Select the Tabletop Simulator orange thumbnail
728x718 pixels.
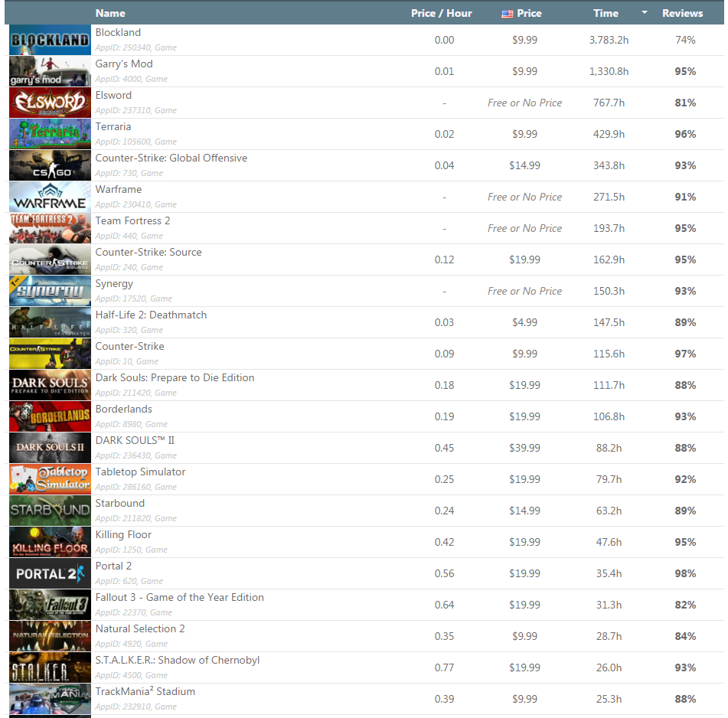click(51, 479)
